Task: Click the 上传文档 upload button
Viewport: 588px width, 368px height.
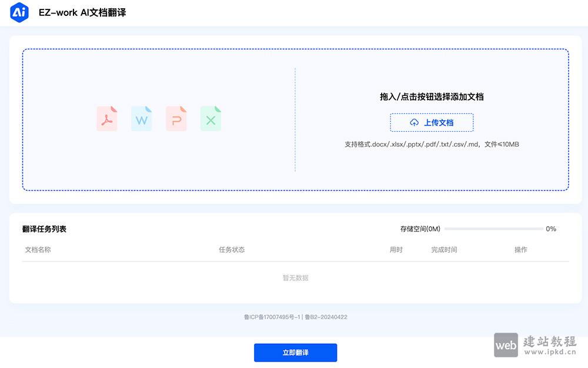Action: (432, 122)
